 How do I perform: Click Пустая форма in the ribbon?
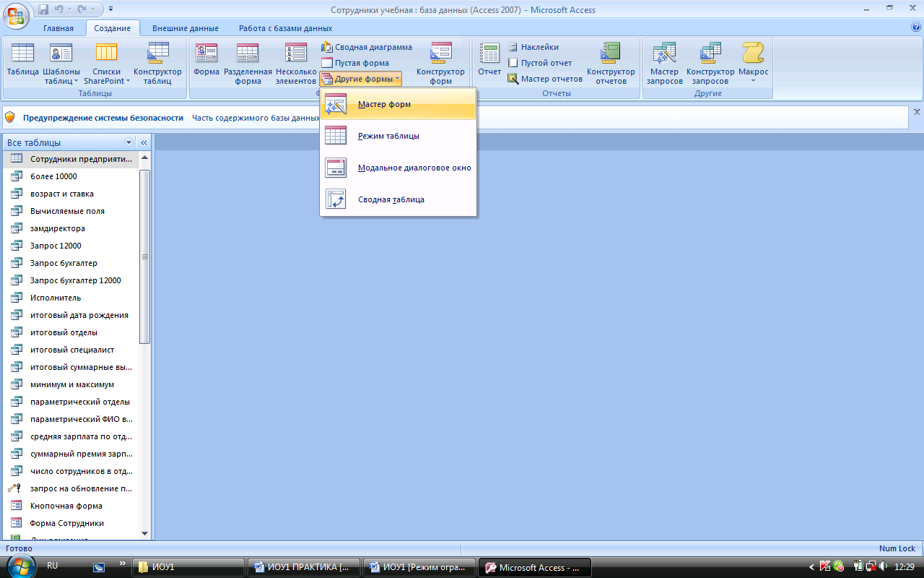point(355,63)
